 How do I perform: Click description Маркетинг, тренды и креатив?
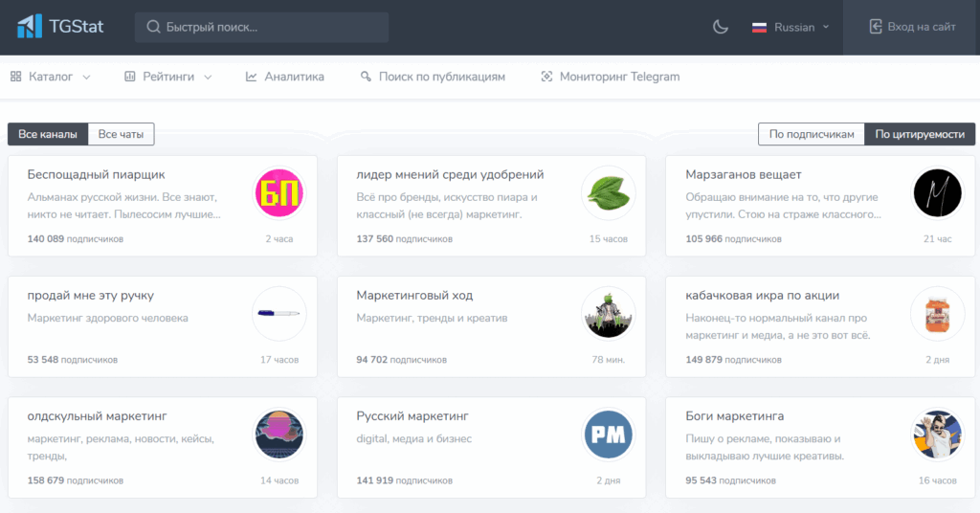pos(432,318)
